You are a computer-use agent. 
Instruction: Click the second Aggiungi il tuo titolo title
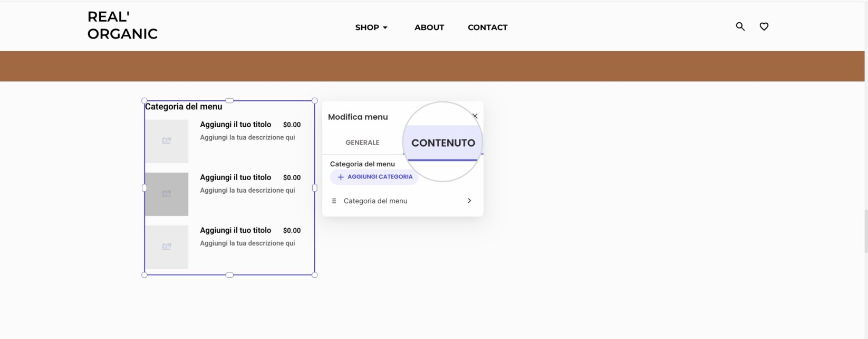[235, 177]
